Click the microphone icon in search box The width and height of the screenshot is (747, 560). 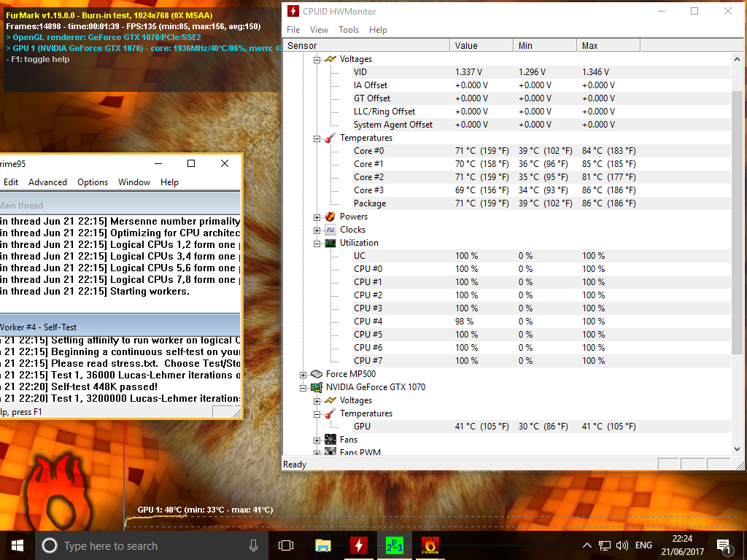(253, 545)
